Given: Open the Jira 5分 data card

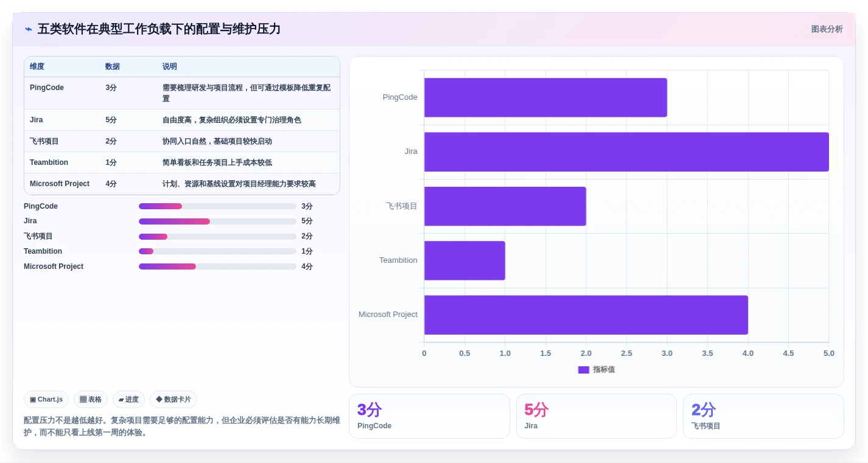Looking at the screenshot, I should coord(597,416).
